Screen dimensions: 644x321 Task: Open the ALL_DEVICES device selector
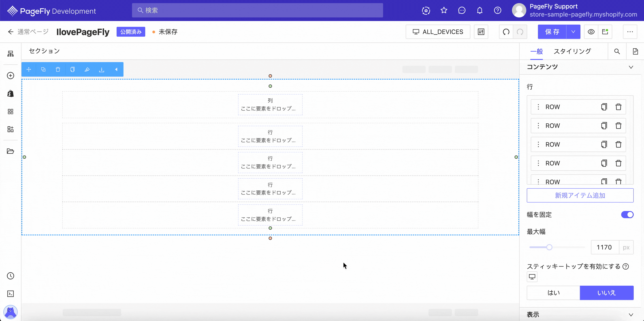point(438,32)
